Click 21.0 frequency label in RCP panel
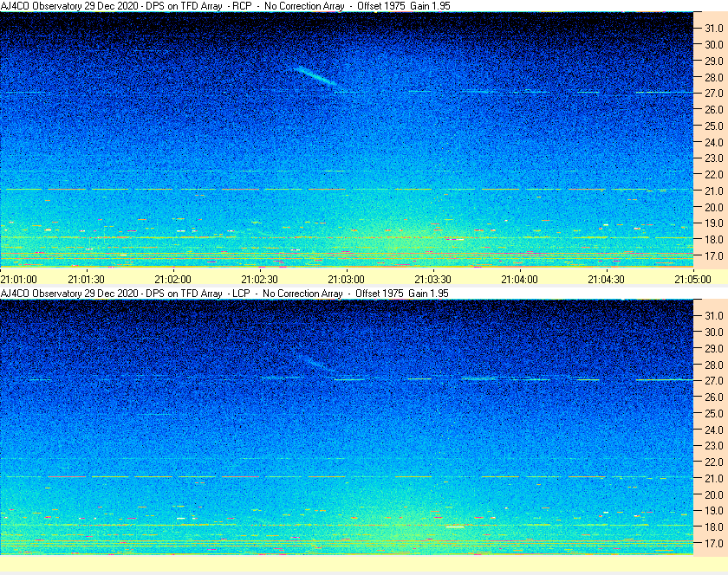This screenshot has height=575, width=728. 714,191
